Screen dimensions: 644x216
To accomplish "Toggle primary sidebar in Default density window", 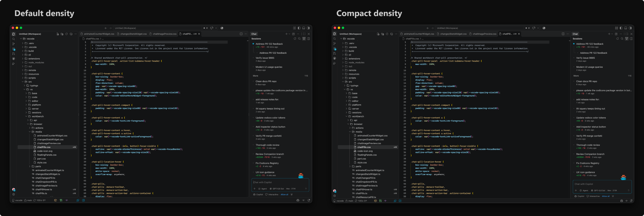I will click(299, 28).
